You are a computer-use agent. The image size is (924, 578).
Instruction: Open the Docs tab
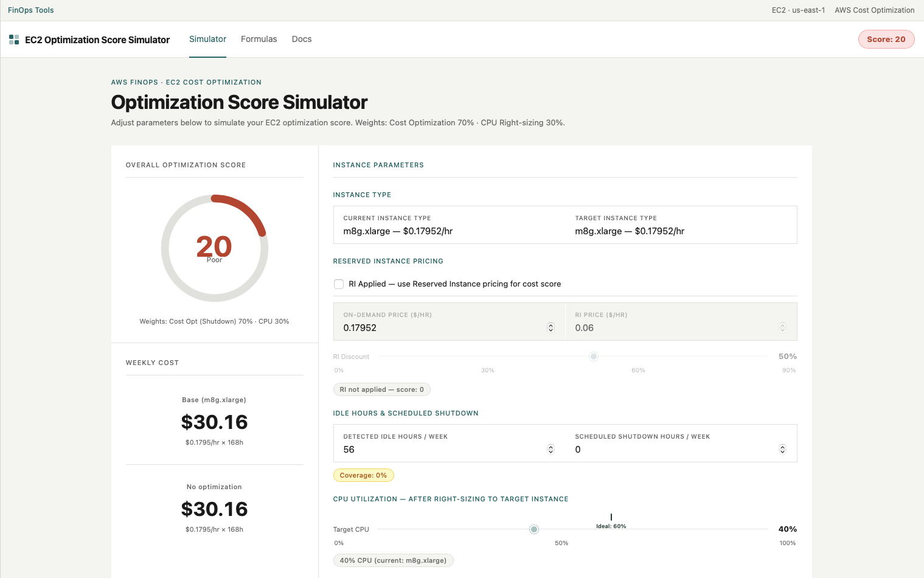point(301,39)
